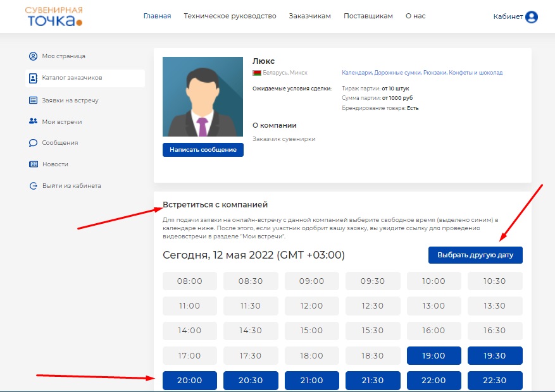555x392 pixels.
Task: Choose the 20:00 available time slot
Action: (x=190, y=381)
